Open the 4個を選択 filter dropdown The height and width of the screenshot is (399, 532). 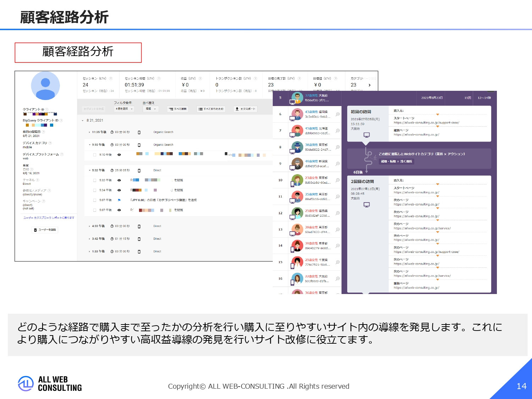tap(124, 109)
